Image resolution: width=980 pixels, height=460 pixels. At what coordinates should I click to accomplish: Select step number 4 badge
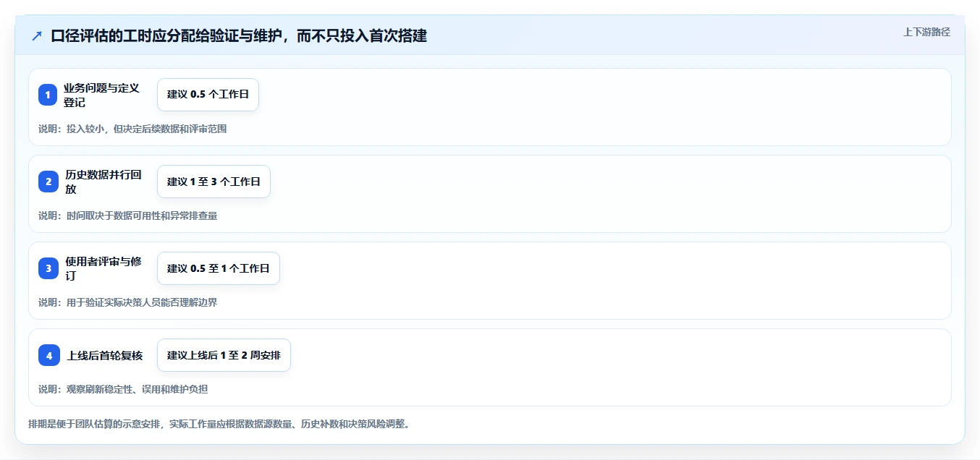point(49,355)
